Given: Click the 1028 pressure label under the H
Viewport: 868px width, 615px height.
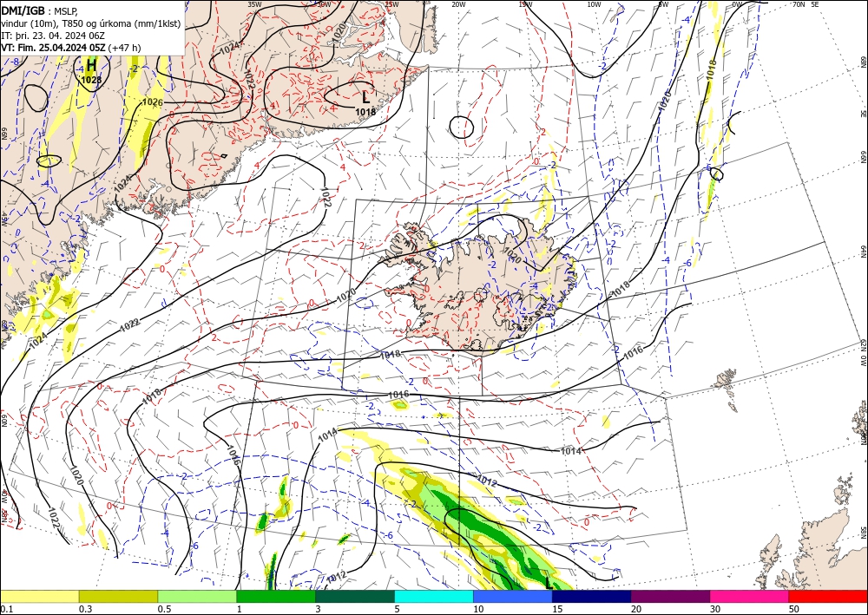Looking at the screenshot, I should [x=91, y=80].
